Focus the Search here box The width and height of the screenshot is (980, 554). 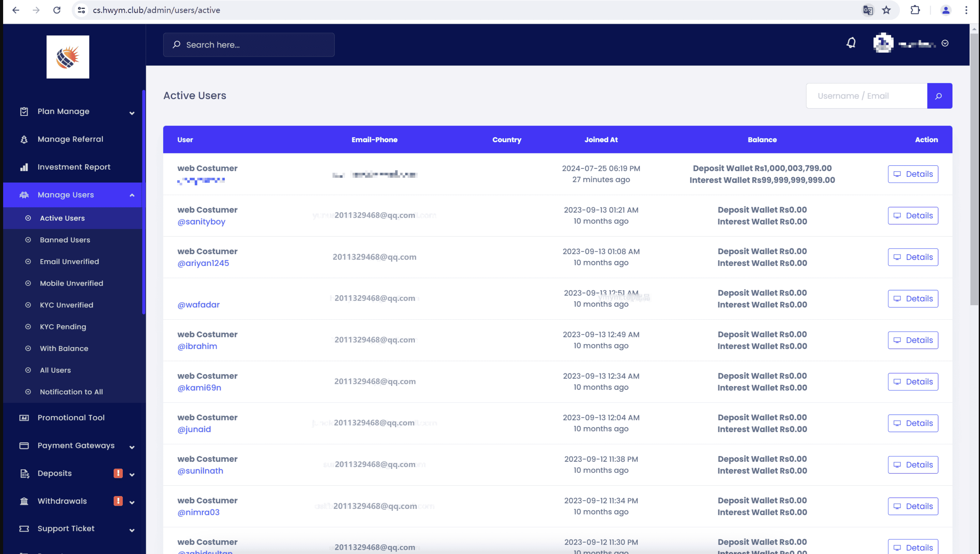coord(249,45)
